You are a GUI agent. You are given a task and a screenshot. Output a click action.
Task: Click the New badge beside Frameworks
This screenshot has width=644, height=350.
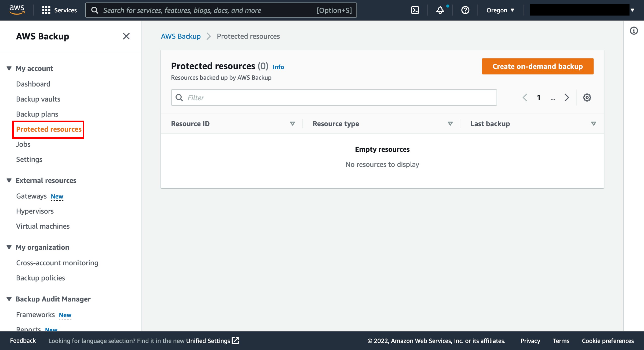click(65, 315)
